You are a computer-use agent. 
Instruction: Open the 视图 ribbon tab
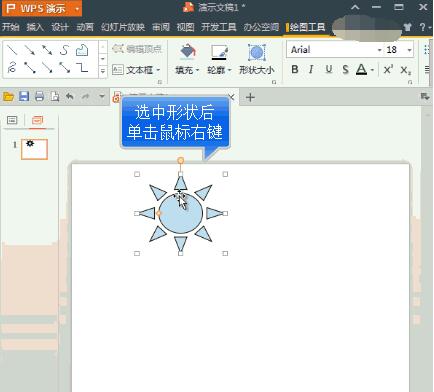[x=185, y=27]
